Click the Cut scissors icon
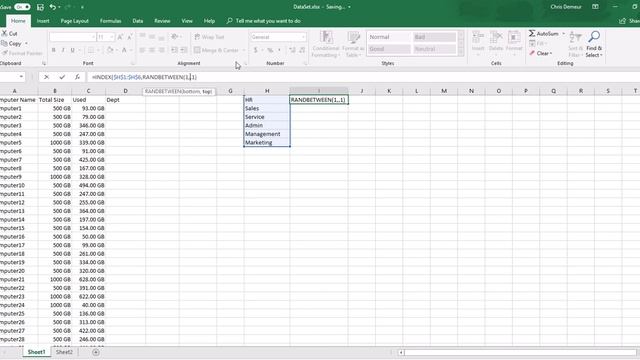The height and width of the screenshot is (360, 640). (x=5, y=33)
